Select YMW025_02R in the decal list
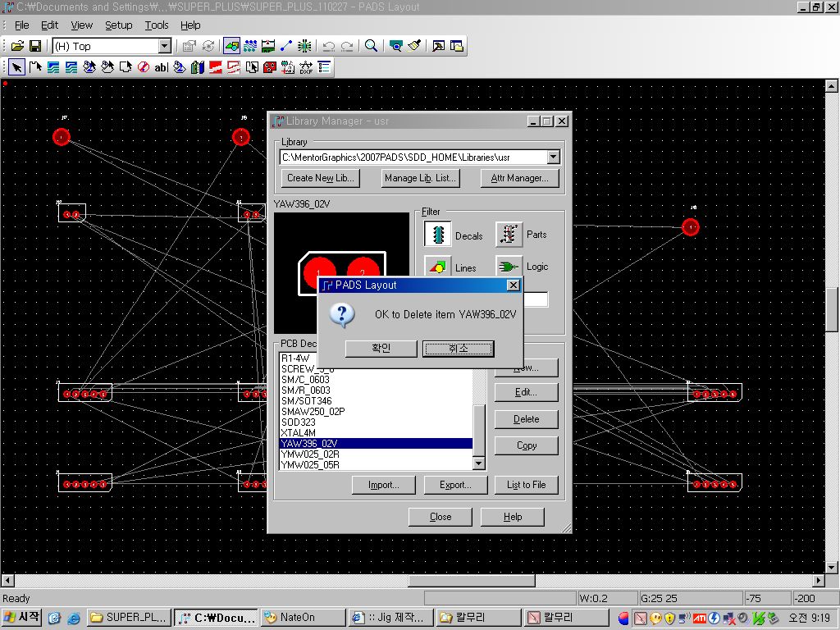The image size is (840, 630). [x=376, y=454]
